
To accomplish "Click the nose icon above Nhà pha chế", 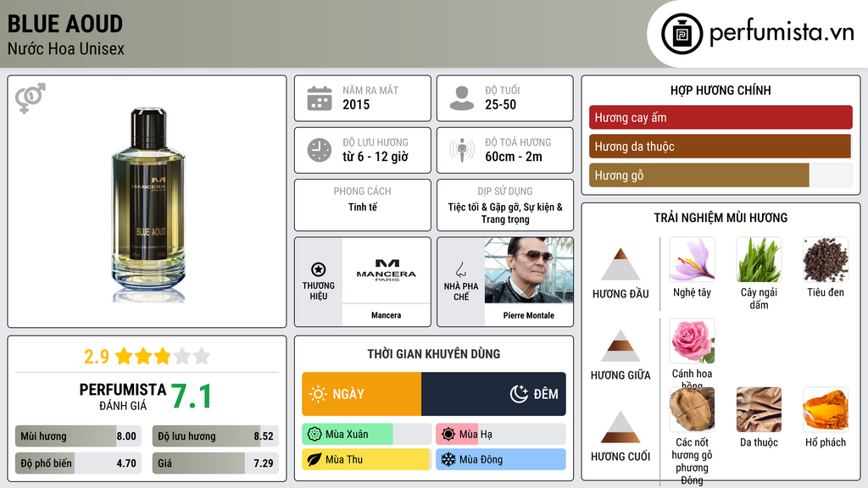I will pyautogui.click(x=460, y=269).
